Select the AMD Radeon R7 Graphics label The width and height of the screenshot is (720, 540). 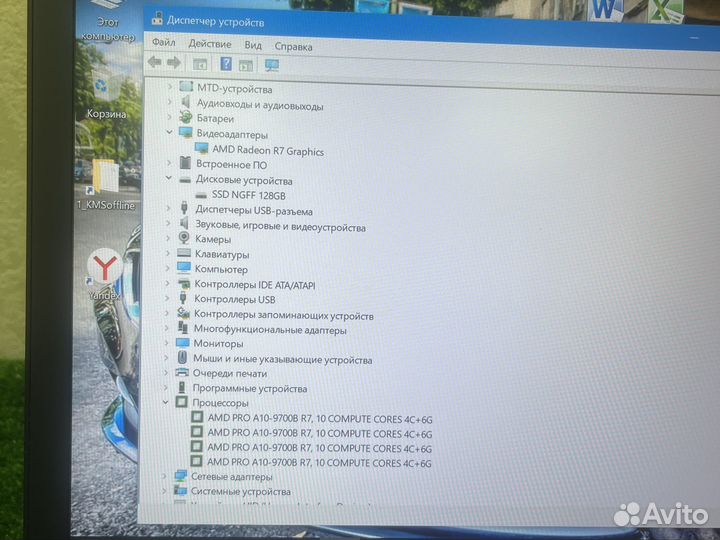click(268, 151)
